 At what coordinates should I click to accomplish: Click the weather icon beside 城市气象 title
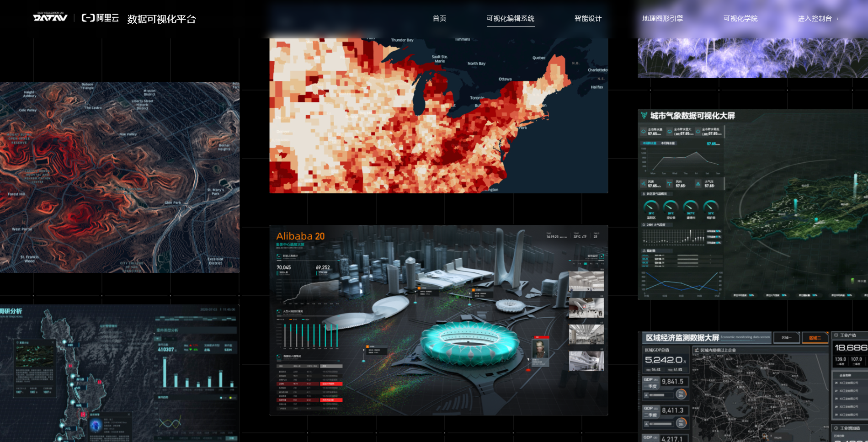pyautogui.click(x=644, y=116)
